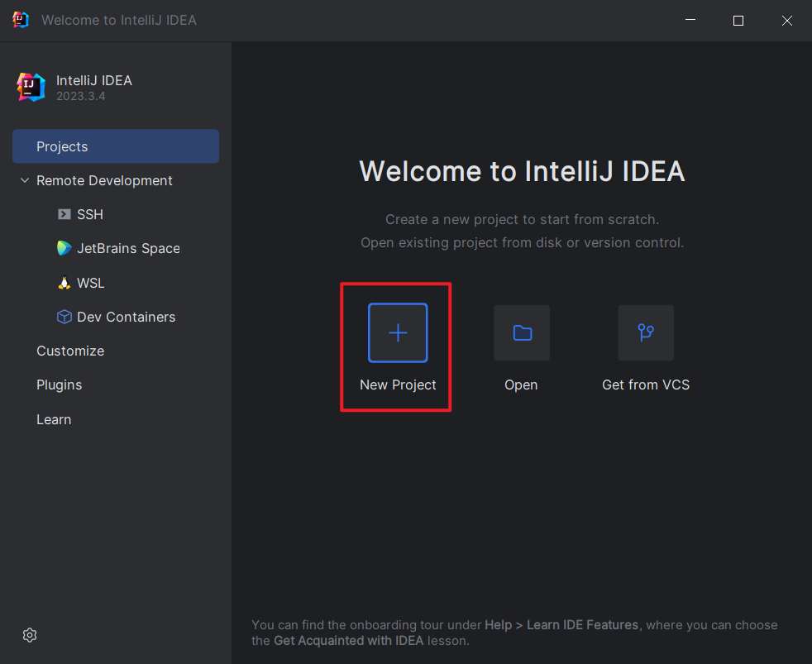Open the Learn section
Image resolution: width=812 pixels, height=664 pixels.
click(54, 419)
